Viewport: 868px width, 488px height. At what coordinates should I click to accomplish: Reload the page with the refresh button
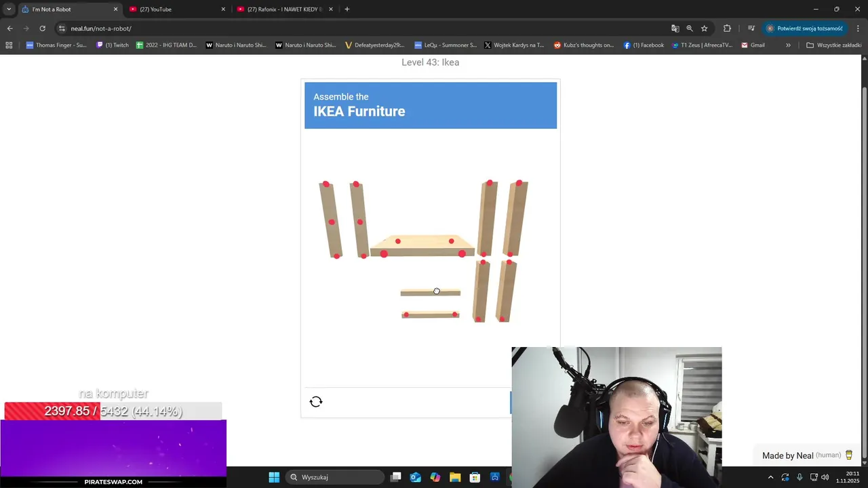(42, 28)
